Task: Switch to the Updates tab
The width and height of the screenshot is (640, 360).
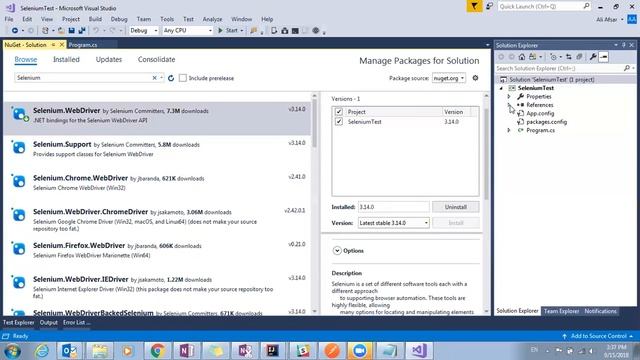Action: tap(109, 60)
